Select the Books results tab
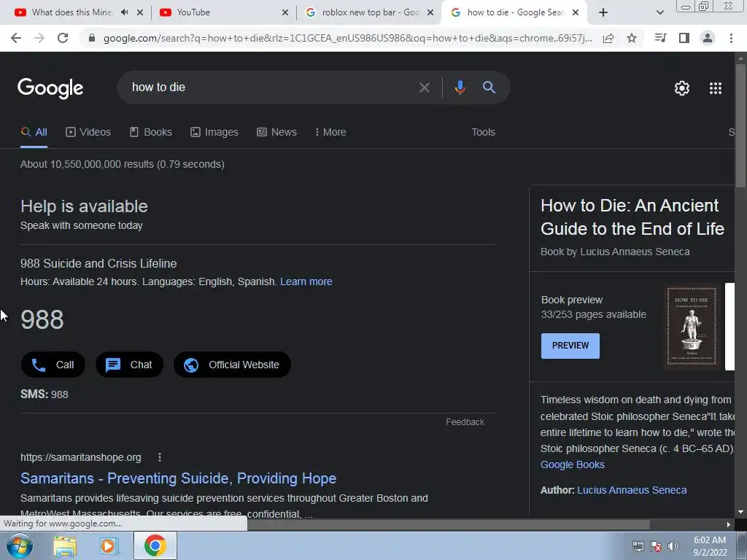 pos(151,132)
